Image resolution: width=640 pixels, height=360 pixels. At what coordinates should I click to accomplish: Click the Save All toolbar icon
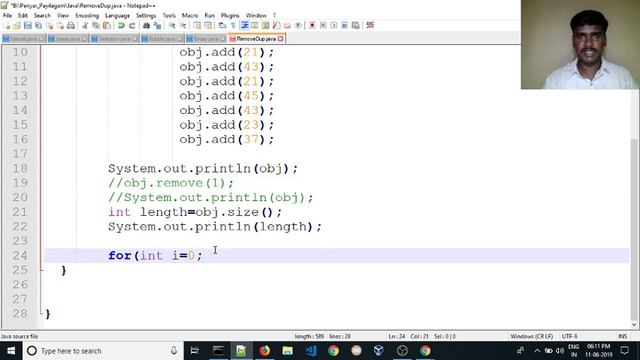[x=38, y=25]
